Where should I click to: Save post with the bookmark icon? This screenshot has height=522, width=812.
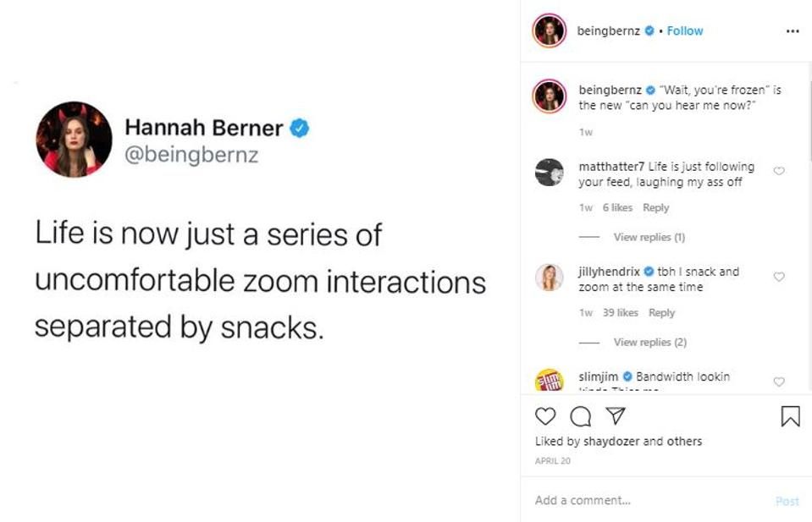789,416
